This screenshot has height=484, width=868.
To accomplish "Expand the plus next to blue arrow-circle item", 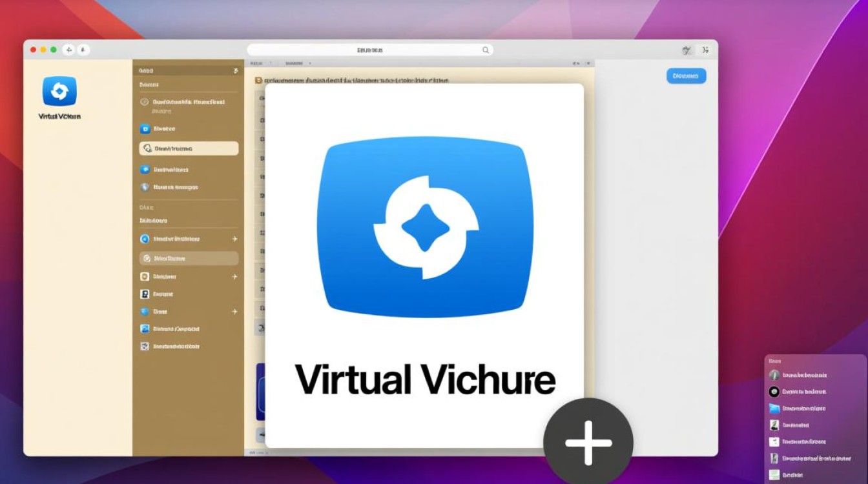I will click(234, 239).
